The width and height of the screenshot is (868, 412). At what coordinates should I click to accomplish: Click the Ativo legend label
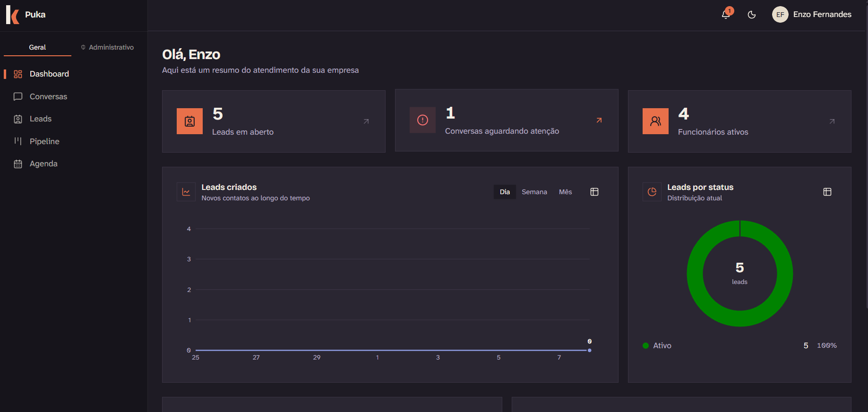[x=662, y=346]
